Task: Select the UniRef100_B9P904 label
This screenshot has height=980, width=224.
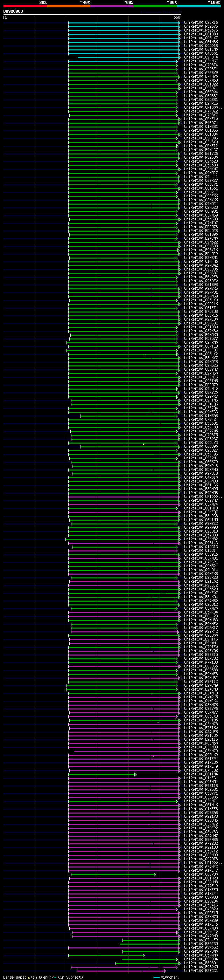Action: point(201,959)
